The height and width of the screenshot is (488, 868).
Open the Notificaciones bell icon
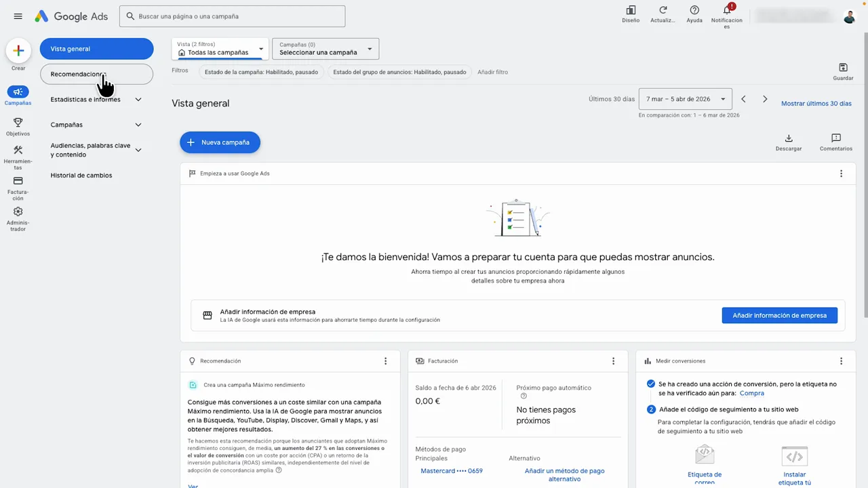(x=727, y=11)
